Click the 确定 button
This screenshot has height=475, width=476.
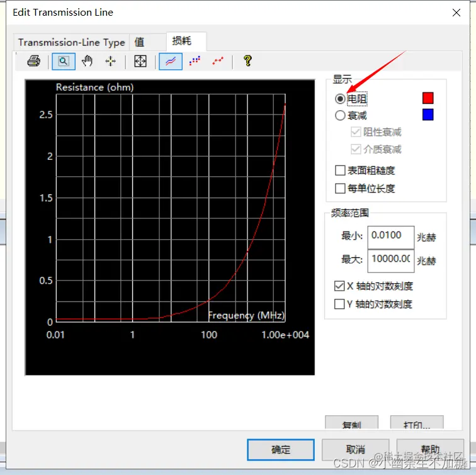pos(281,449)
